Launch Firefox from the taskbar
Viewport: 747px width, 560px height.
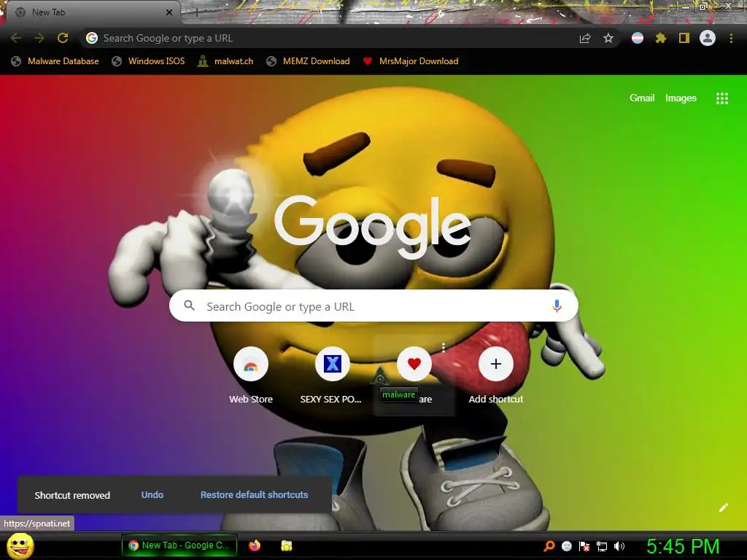(x=255, y=545)
